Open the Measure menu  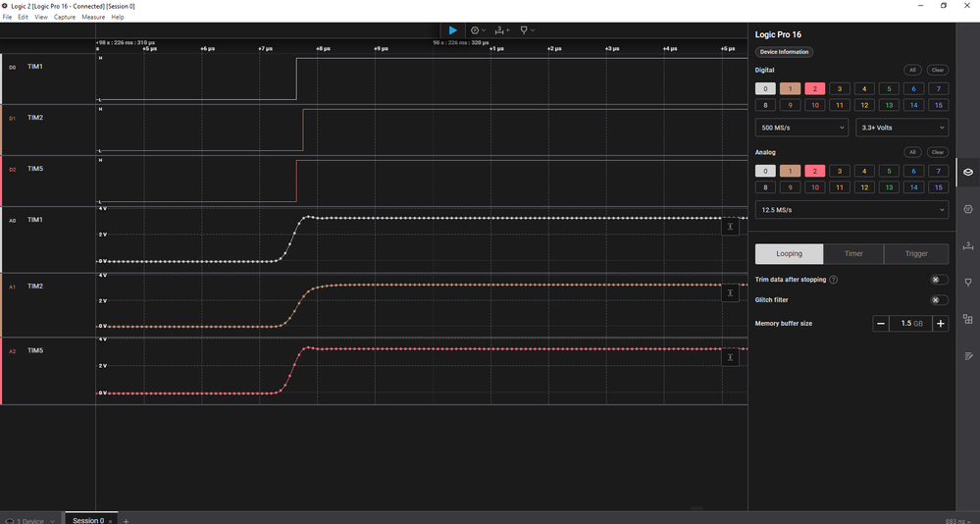pos(93,17)
